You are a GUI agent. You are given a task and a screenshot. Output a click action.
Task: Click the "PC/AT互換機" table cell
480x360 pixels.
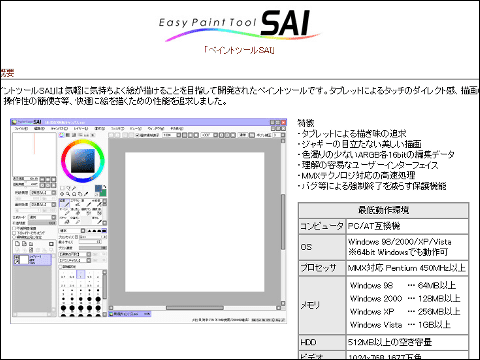(407, 226)
